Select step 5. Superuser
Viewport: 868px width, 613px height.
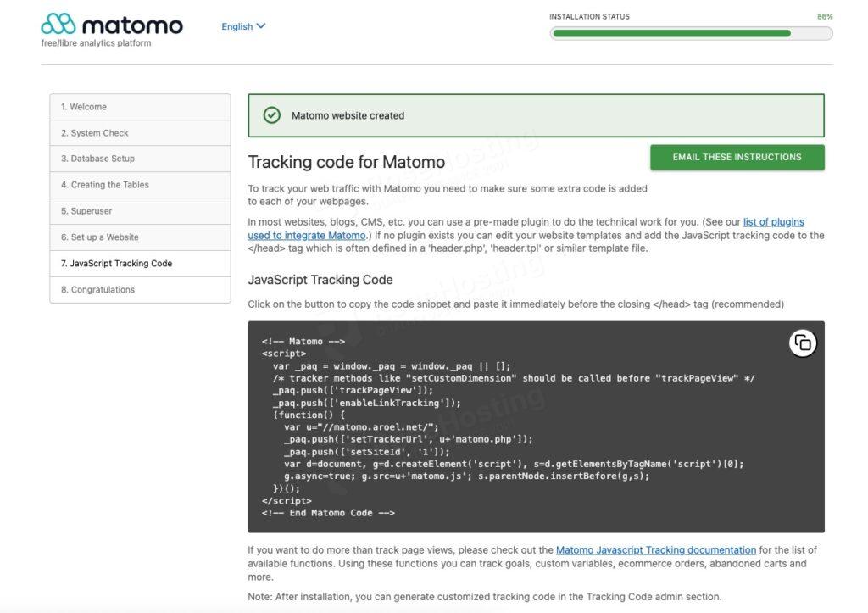click(140, 211)
